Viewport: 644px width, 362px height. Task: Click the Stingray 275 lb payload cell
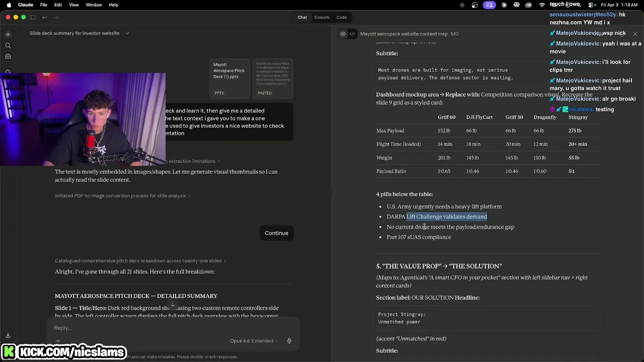[575, 131]
